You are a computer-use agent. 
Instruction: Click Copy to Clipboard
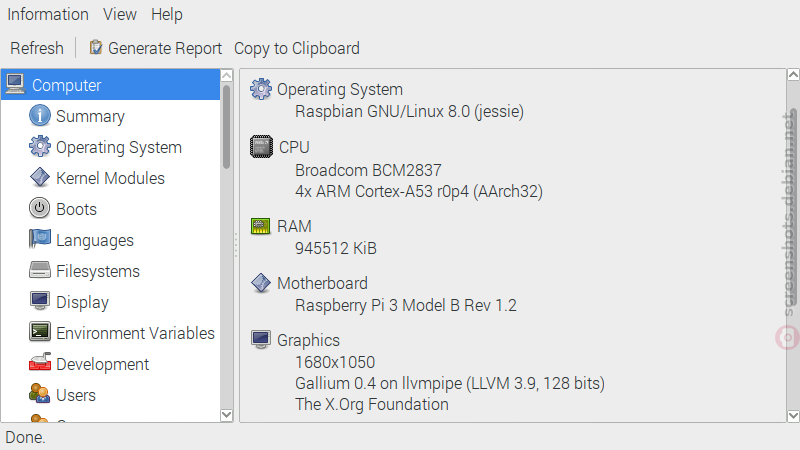point(297,48)
